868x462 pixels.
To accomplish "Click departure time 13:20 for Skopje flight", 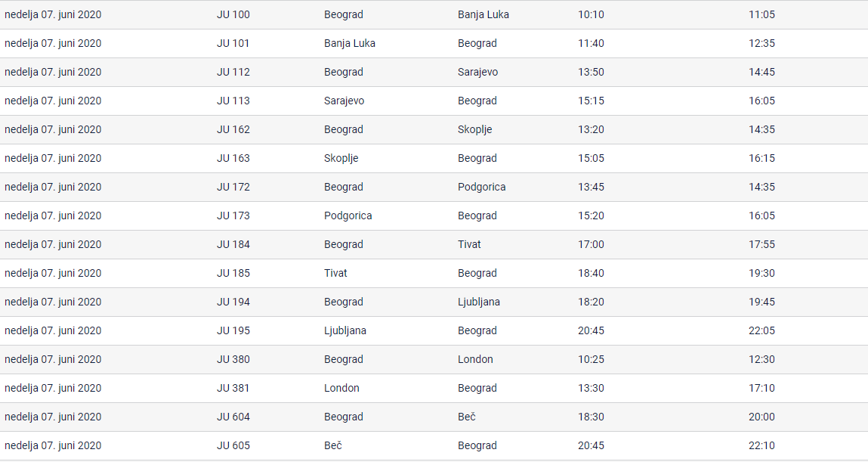I will (591, 129).
